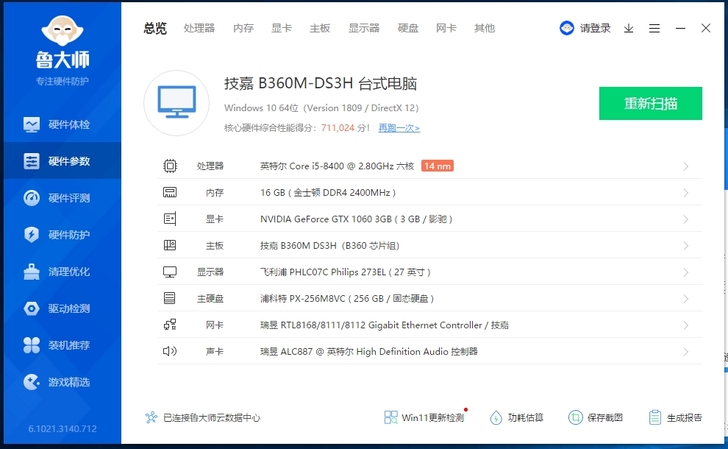Click RTL8168 Ethernet Controller text
This screenshot has height=449, width=728.
pos(384,325)
